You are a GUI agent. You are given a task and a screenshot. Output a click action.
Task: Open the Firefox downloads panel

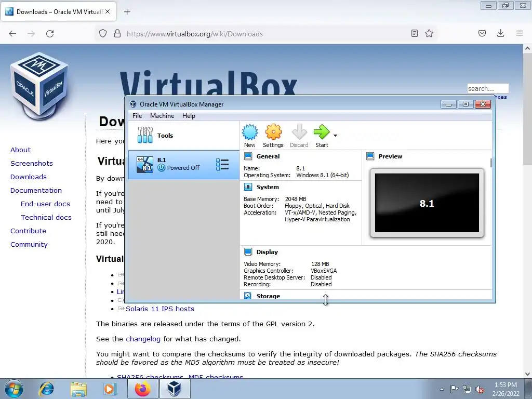coord(500,33)
